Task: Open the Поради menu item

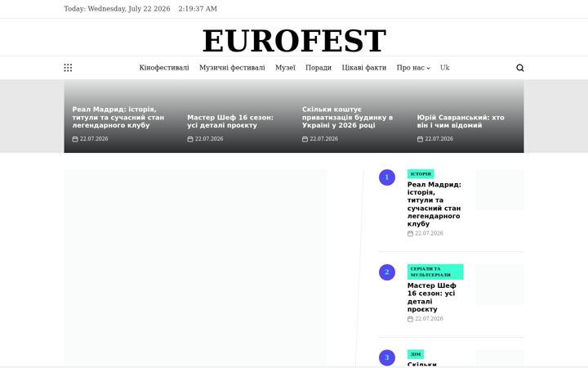Action: click(318, 68)
